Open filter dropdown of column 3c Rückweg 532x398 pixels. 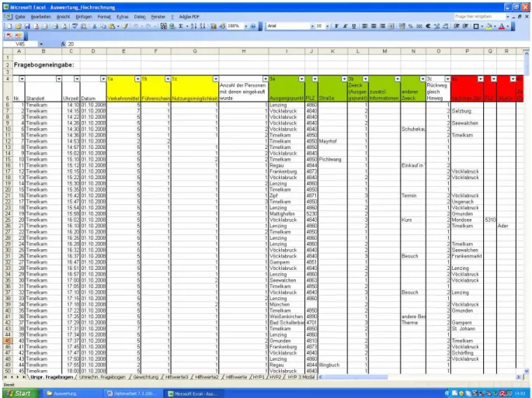point(447,79)
